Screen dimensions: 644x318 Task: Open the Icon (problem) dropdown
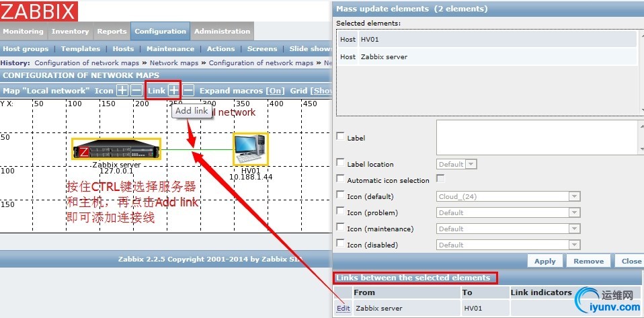coord(508,212)
